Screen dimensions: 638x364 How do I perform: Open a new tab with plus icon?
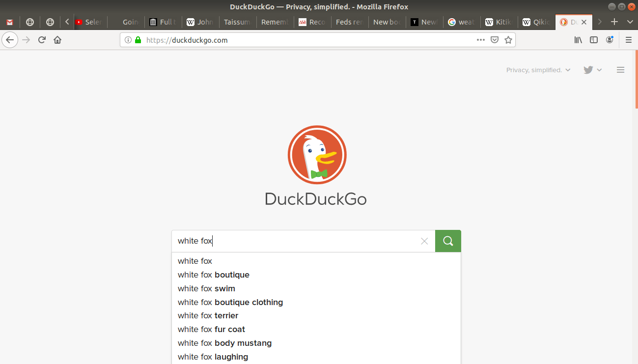click(614, 22)
